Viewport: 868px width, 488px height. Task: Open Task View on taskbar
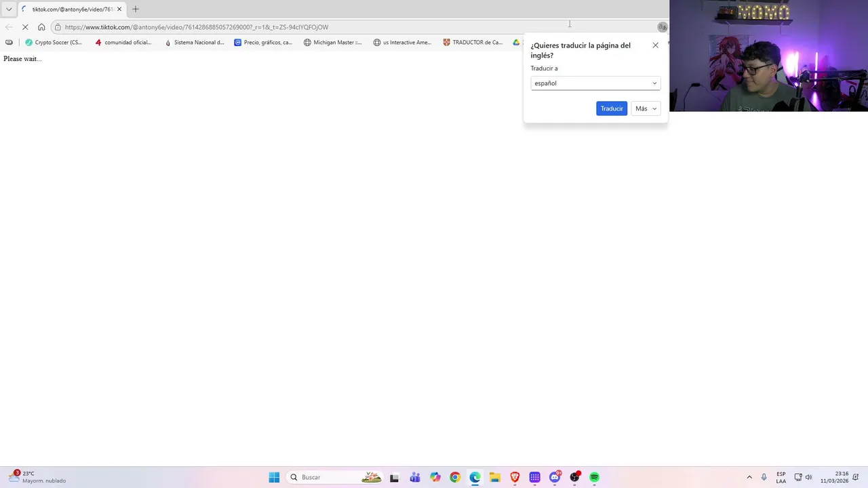coord(394,477)
